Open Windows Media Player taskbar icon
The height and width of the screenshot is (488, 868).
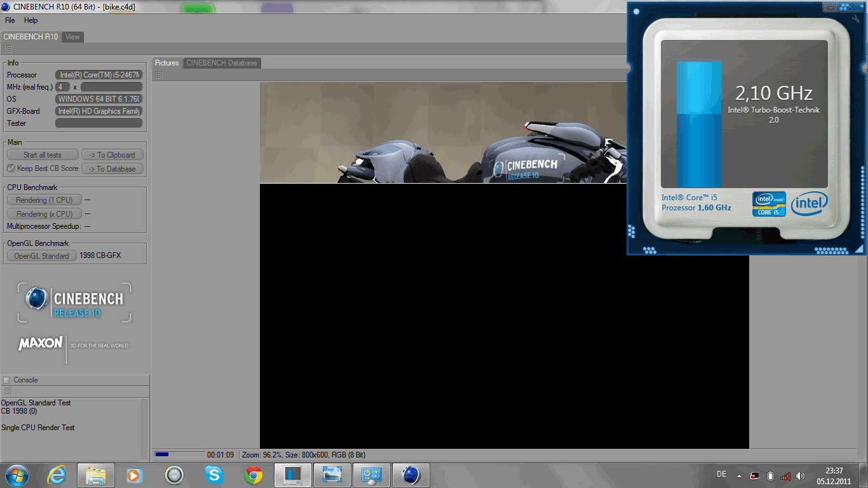tap(135, 475)
